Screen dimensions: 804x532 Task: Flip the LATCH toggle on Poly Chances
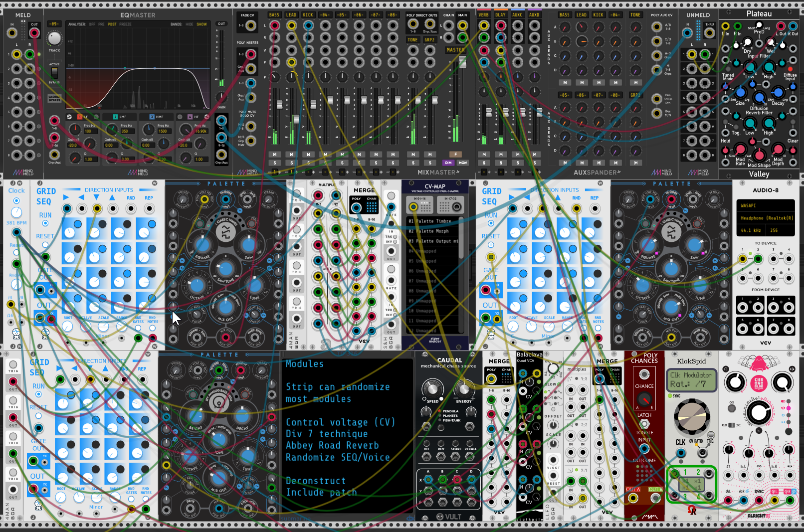(644, 424)
